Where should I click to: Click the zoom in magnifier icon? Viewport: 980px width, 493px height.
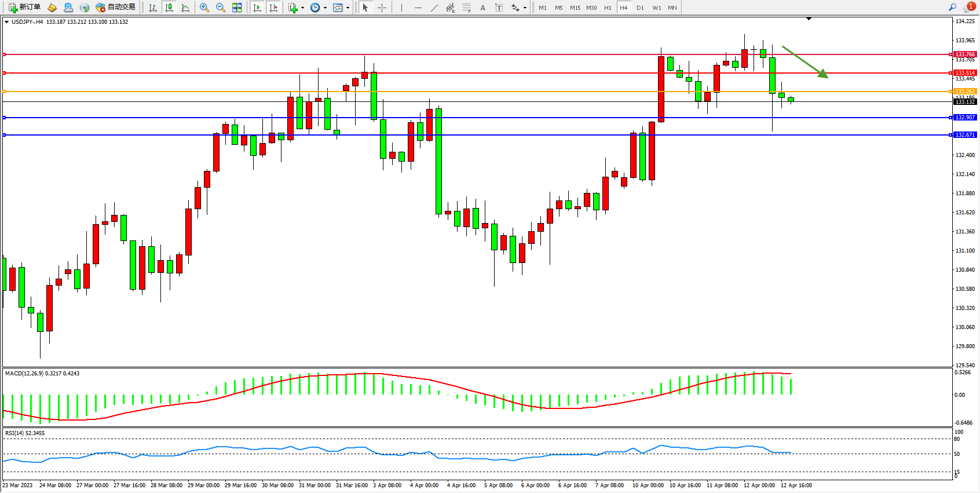click(204, 8)
